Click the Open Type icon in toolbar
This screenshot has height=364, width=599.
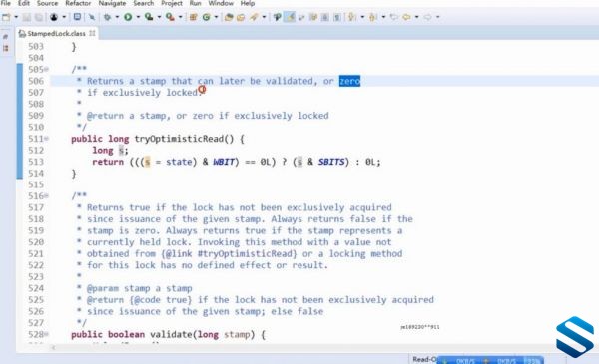pyautogui.click(x=229, y=17)
